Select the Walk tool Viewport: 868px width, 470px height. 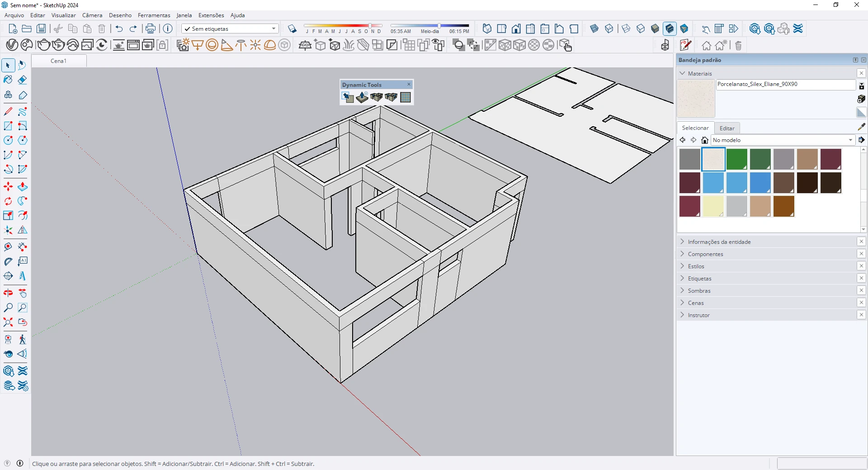point(22,339)
